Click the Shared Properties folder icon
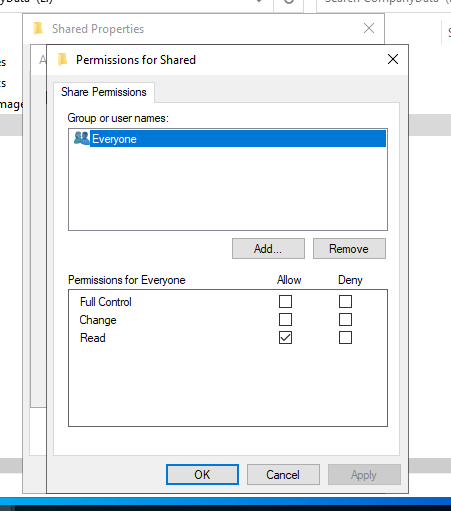Screen dimensions: 451x511 point(38,29)
